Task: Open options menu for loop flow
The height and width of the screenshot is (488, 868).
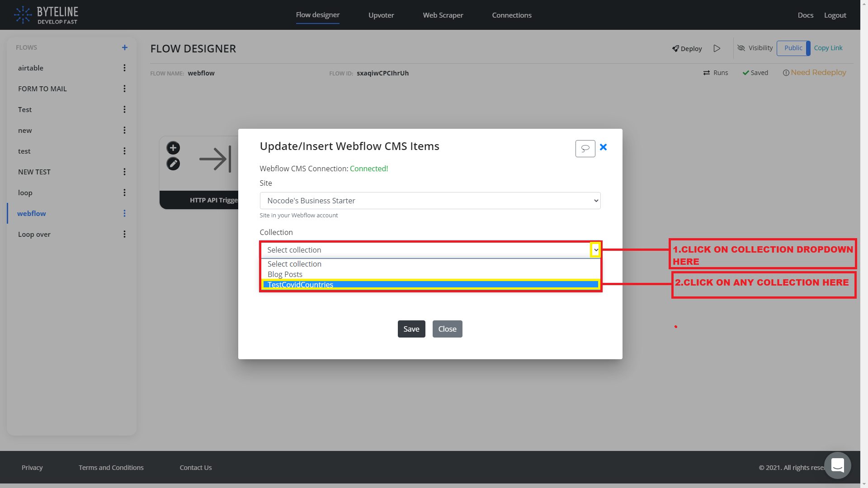Action: pyautogui.click(x=124, y=192)
